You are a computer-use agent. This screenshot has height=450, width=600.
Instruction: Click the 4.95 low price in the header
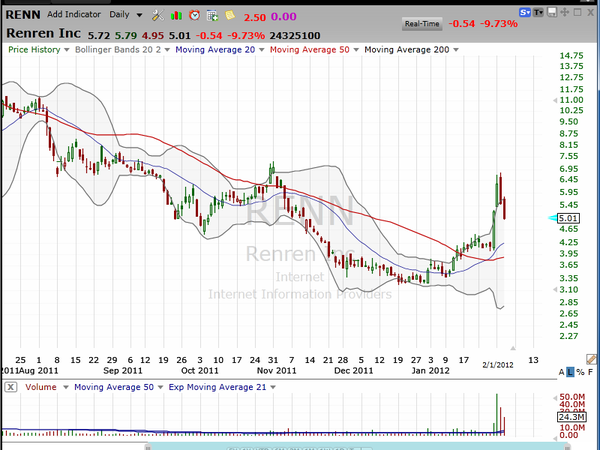pyautogui.click(x=153, y=36)
